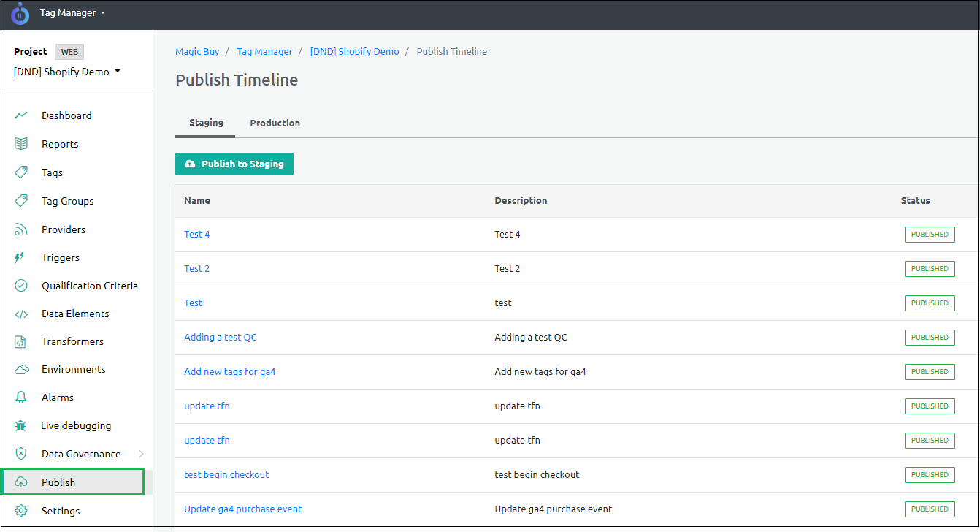
Task: Open the test begin checkout entry
Action: pyautogui.click(x=226, y=474)
